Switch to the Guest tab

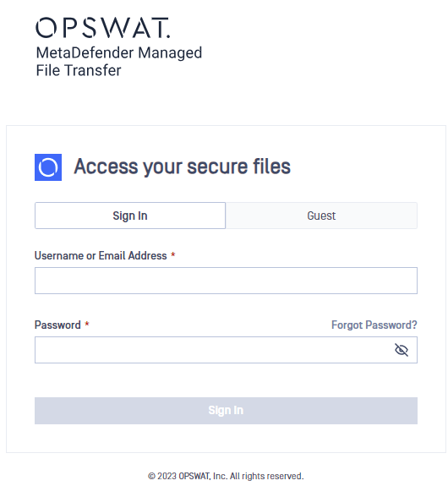321,216
